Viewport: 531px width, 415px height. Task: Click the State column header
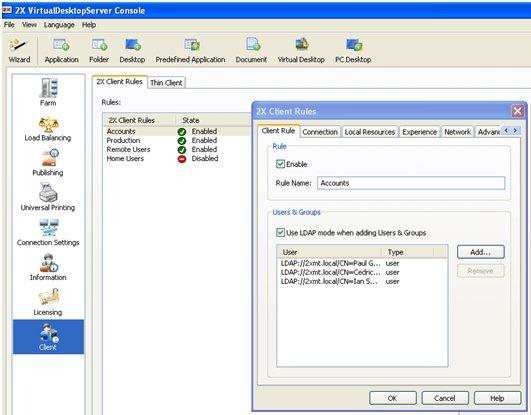[213, 120]
